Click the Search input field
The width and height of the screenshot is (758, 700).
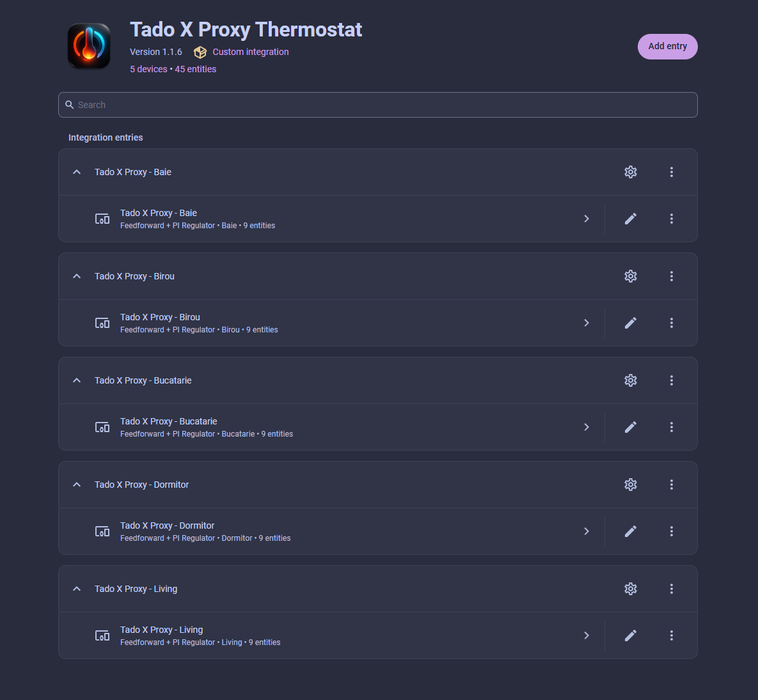(x=377, y=105)
